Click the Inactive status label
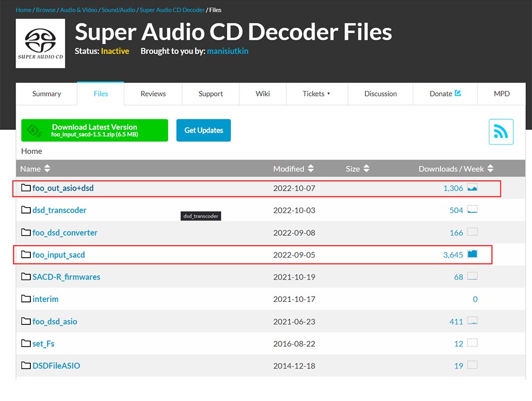The height and width of the screenshot is (401, 532). point(115,51)
